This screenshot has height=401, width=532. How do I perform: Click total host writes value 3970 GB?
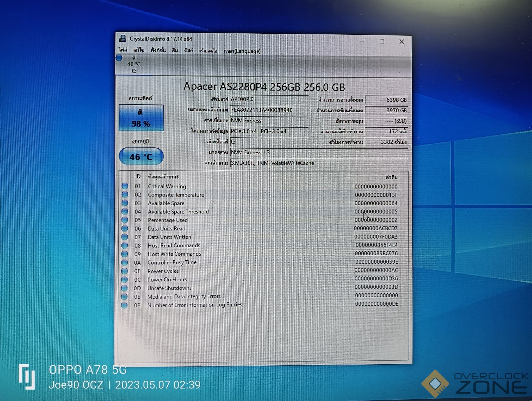[x=386, y=110]
